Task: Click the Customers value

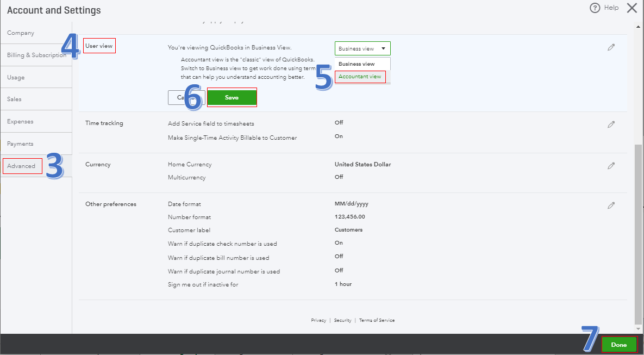Action: pyautogui.click(x=349, y=229)
